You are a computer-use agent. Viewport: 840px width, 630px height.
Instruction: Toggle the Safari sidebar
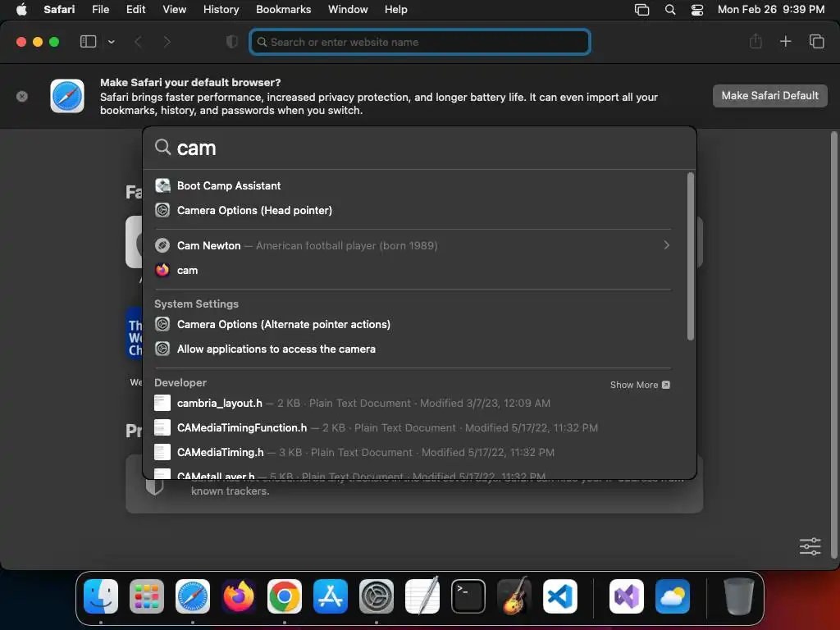(x=88, y=42)
